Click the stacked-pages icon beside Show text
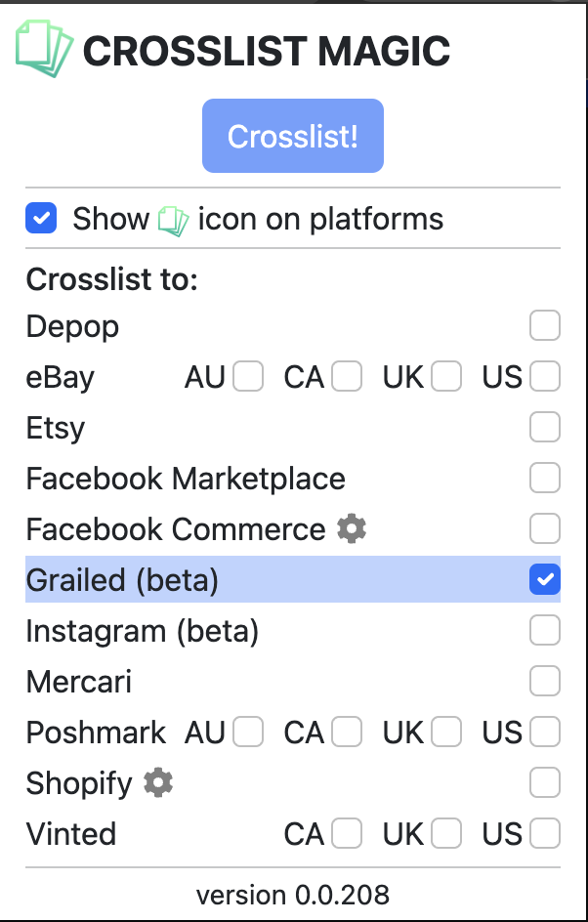 pos(174,218)
